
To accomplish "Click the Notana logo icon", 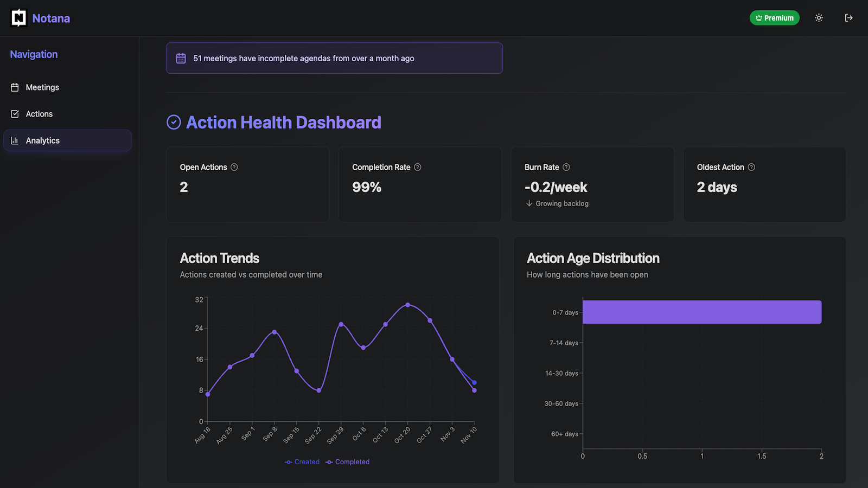I will click(19, 18).
